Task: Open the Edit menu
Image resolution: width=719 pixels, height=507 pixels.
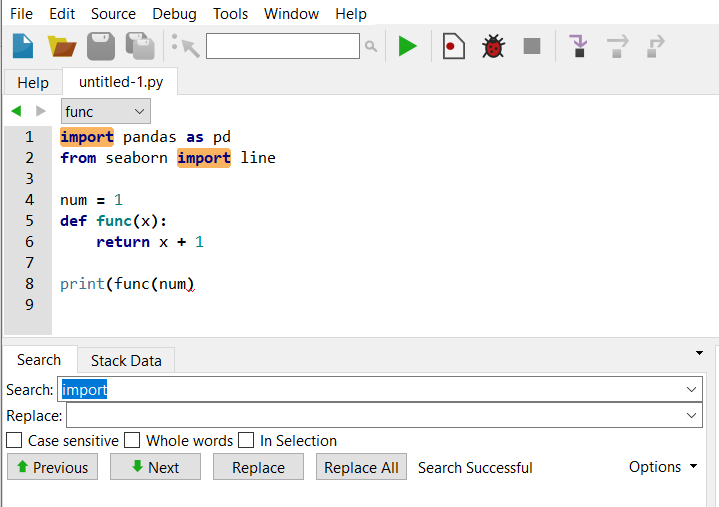Action: pyautogui.click(x=62, y=14)
